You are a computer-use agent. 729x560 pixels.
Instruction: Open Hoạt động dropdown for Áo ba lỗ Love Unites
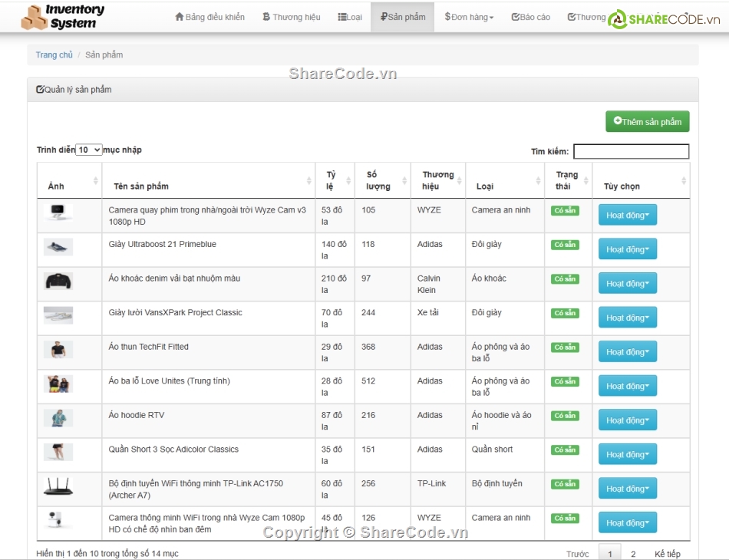[x=628, y=386]
